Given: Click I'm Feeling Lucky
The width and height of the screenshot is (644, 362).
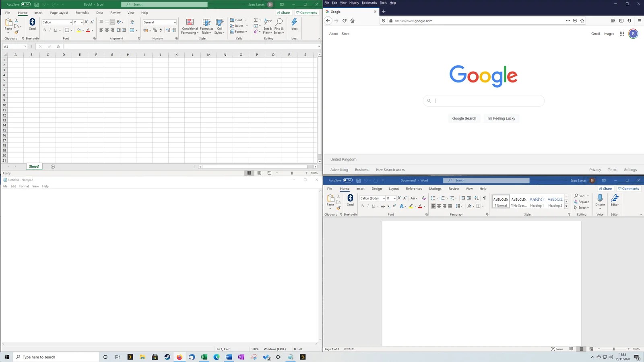Looking at the screenshot, I should (501, 119).
